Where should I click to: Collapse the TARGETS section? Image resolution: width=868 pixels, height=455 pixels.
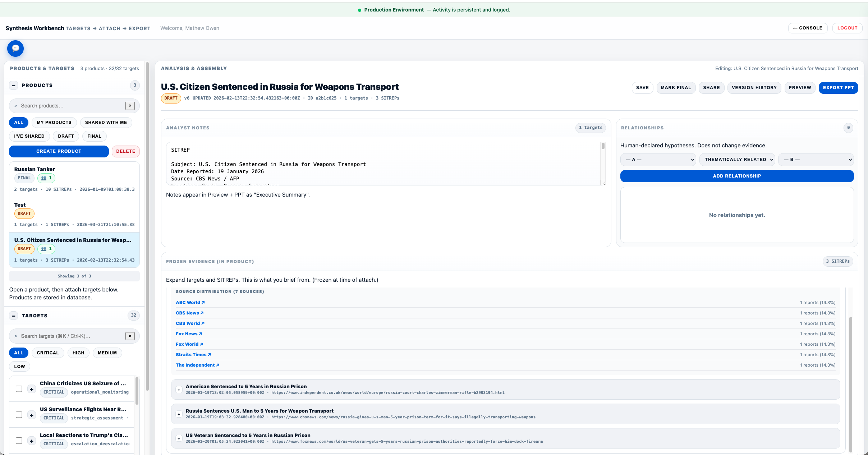[x=14, y=316]
